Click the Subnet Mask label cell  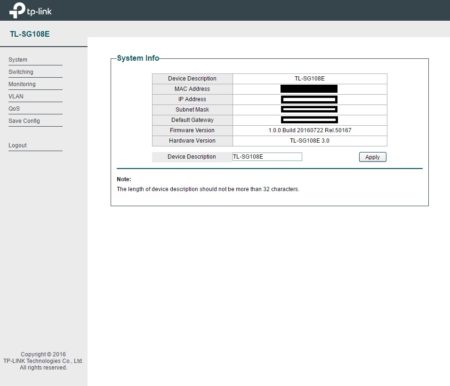192,110
